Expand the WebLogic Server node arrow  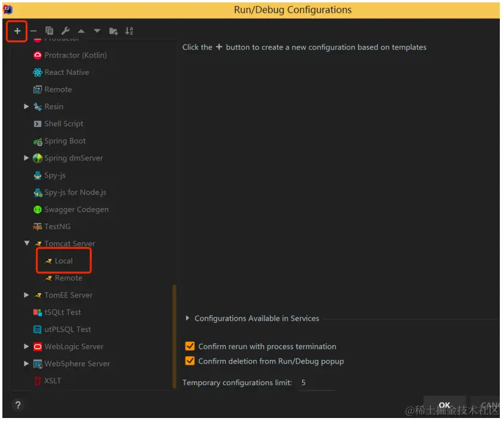click(26, 346)
